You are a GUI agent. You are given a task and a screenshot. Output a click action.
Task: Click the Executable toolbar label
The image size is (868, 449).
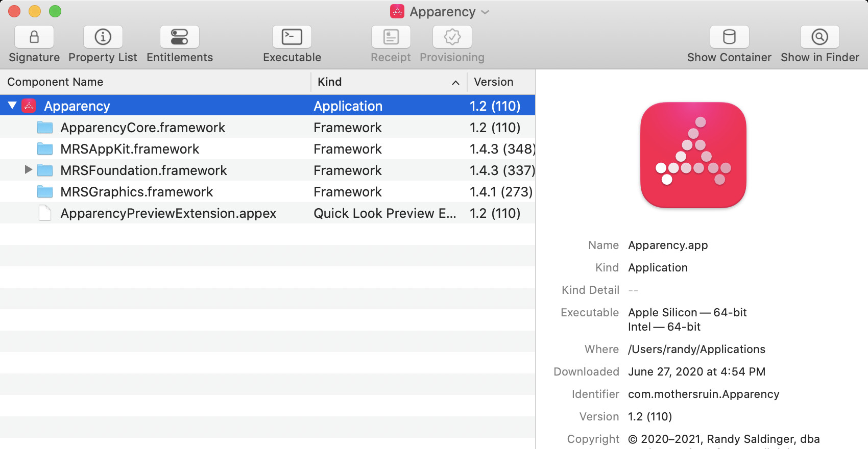292,57
